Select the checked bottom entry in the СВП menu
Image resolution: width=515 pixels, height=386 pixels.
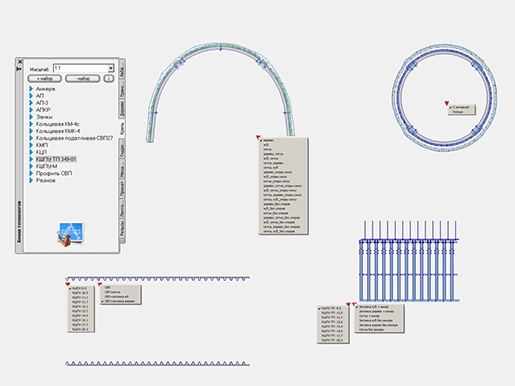[120, 301]
